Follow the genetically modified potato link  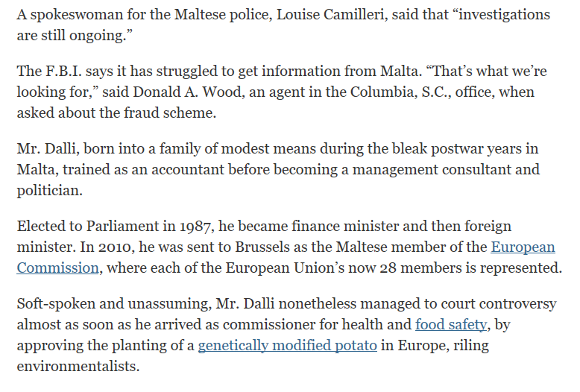288,345
